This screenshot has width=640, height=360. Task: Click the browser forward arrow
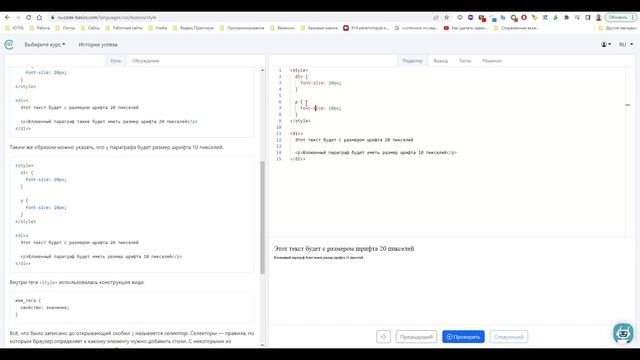point(18,18)
